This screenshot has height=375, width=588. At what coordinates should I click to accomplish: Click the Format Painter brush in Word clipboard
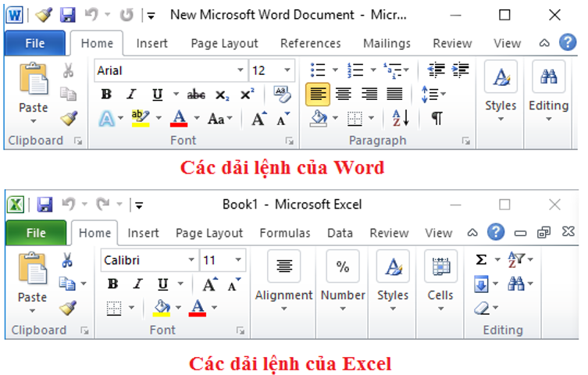(x=68, y=118)
